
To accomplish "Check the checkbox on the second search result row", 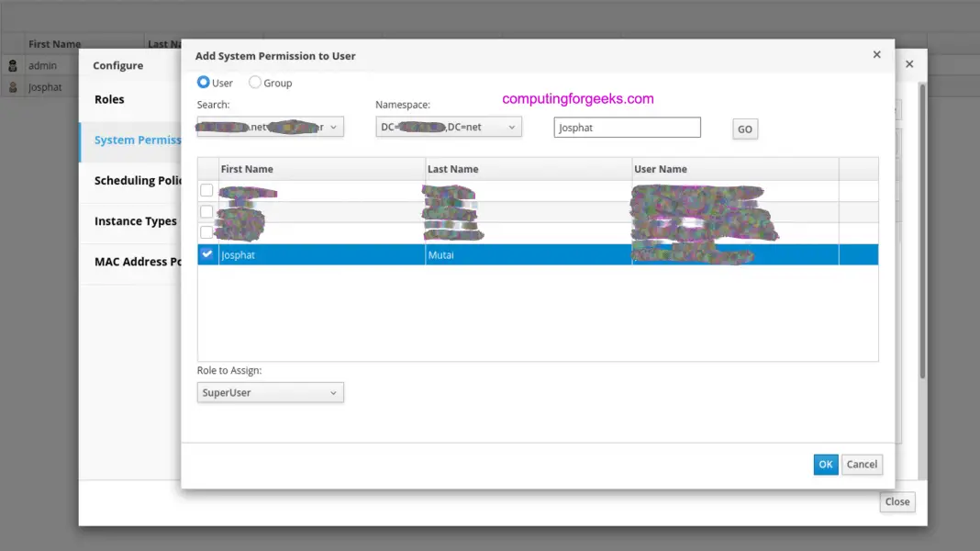I will pyautogui.click(x=206, y=211).
